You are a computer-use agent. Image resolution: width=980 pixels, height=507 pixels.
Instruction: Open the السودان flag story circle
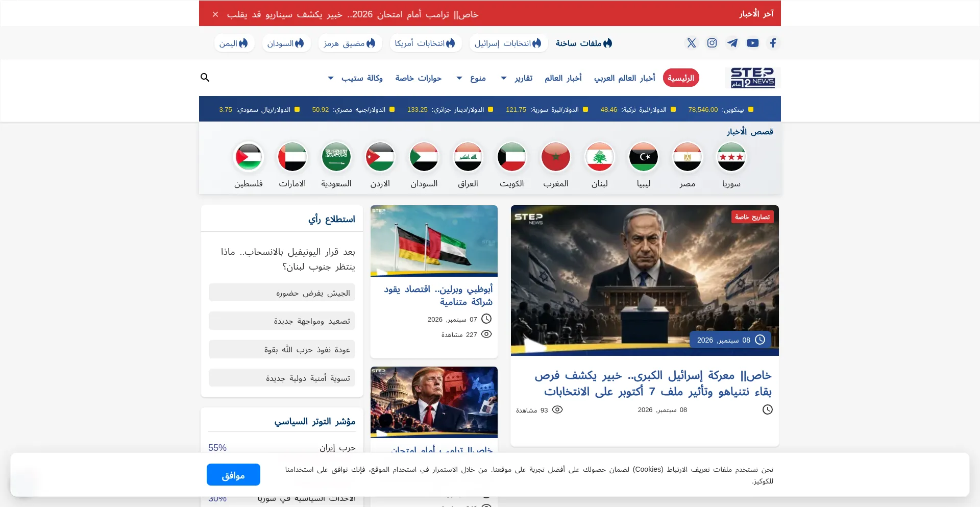(424, 157)
